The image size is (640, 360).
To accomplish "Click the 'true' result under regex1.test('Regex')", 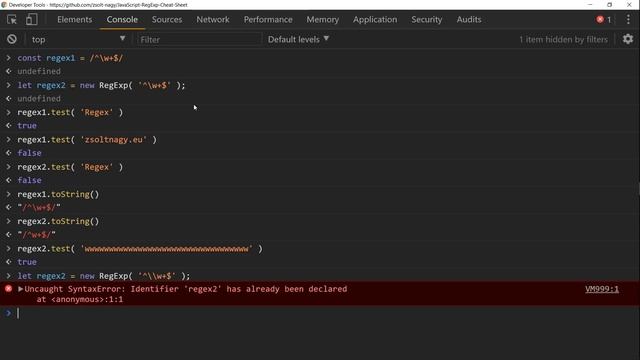I will 27,126.
